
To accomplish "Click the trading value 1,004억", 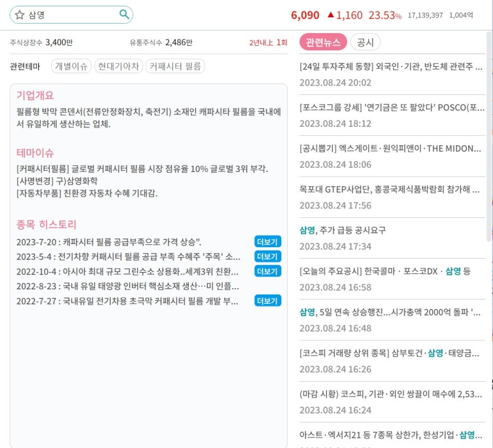I will click(x=461, y=15).
